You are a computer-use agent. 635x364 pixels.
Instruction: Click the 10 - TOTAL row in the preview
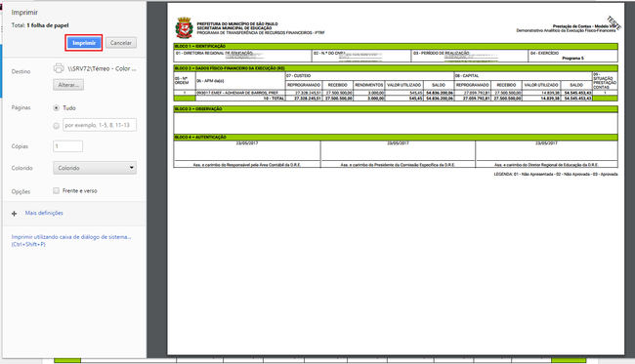[396, 99]
